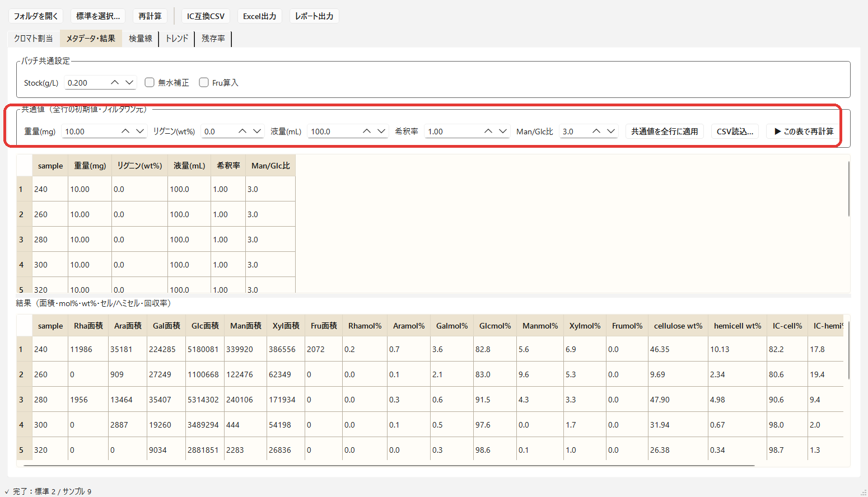
Task: Open the 標準を選択... dialog button
Action: tap(98, 16)
